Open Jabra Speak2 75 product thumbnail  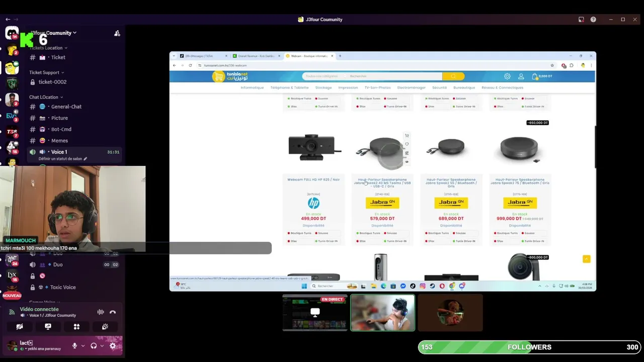tap(520, 148)
